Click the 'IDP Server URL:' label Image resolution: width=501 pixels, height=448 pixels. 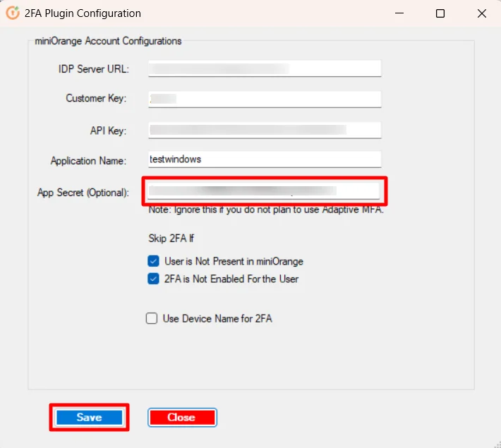(x=94, y=69)
